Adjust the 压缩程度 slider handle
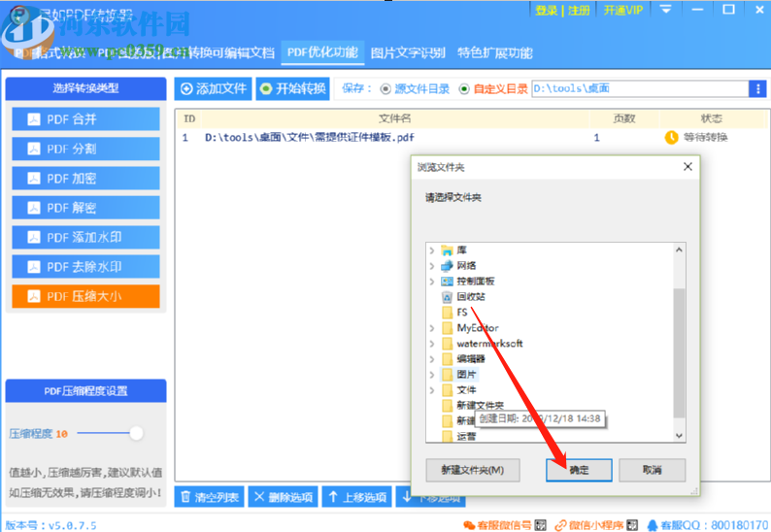This screenshot has height=532, width=771. [136, 433]
